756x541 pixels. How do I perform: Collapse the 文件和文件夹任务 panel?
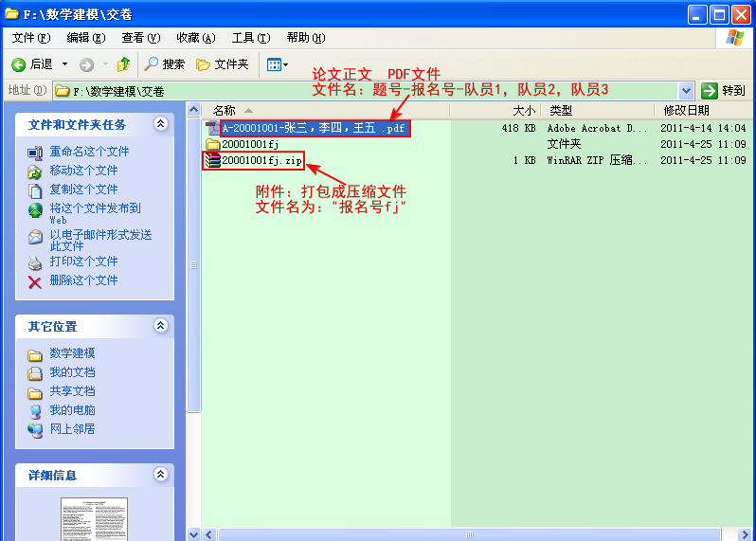coord(160,124)
